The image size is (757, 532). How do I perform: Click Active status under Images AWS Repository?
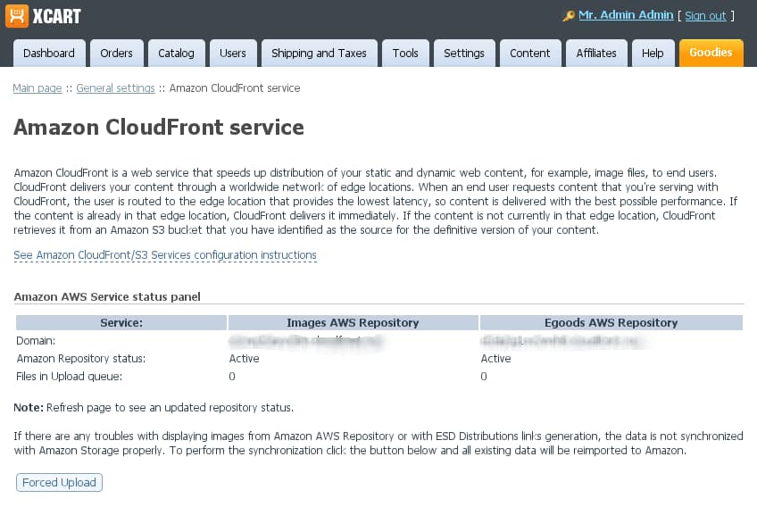(245, 359)
